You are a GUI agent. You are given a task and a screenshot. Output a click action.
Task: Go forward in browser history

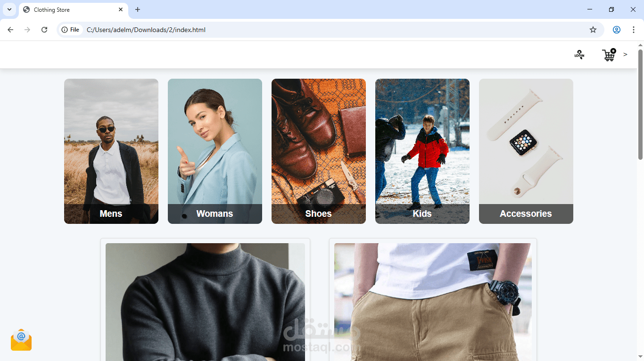pyautogui.click(x=27, y=30)
